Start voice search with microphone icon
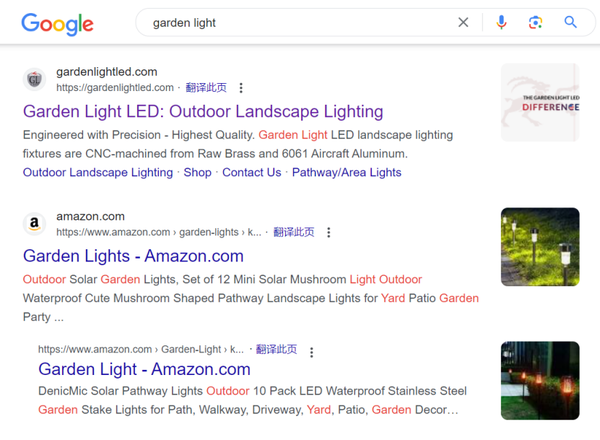 coord(501,23)
